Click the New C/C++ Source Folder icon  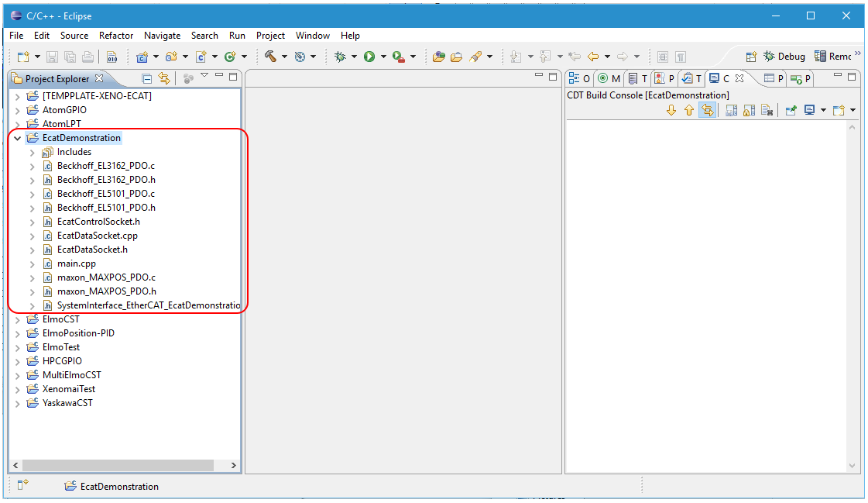[172, 57]
